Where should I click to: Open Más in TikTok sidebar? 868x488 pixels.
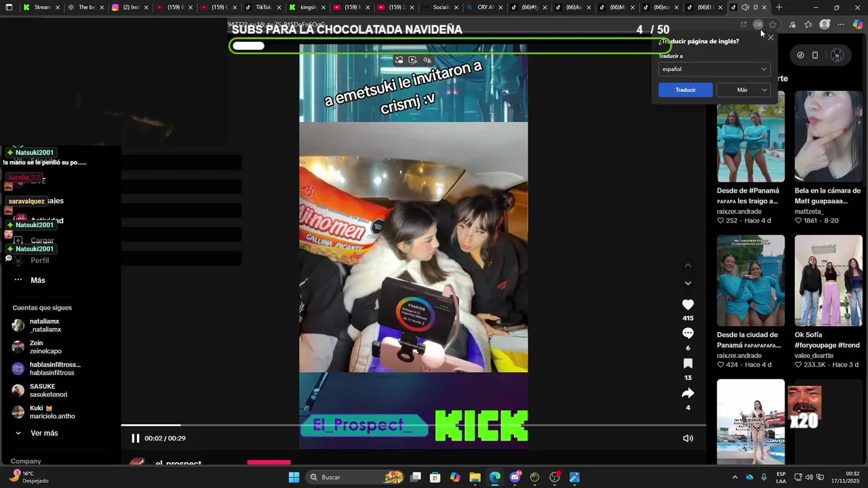pos(37,280)
